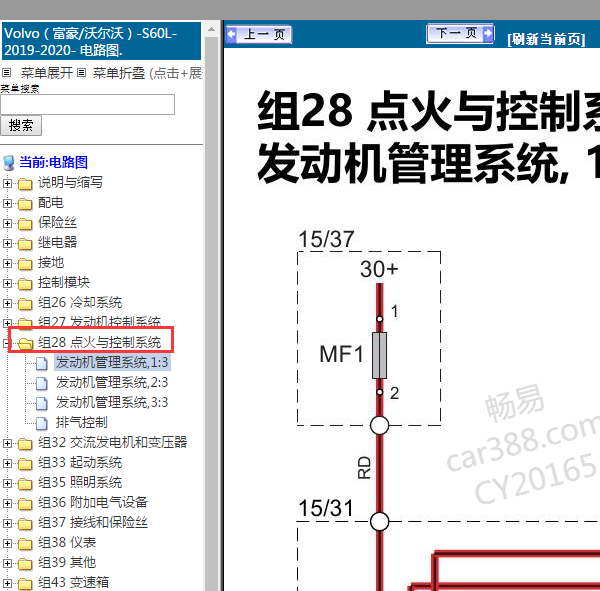Screen dimensions: 600x591
Task: Click the 组35 照明系统 folder icon
Action: (25, 484)
